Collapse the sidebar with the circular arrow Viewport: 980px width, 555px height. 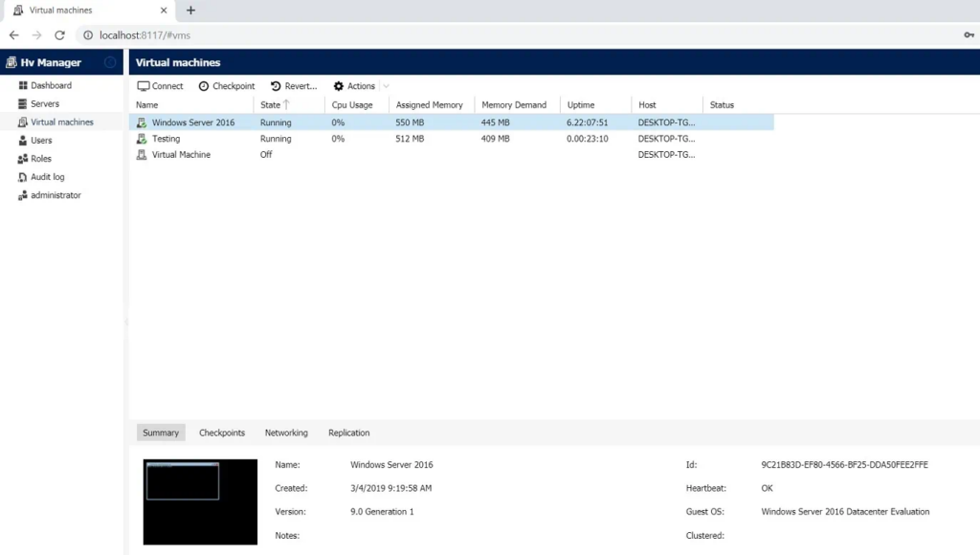pos(110,61)
